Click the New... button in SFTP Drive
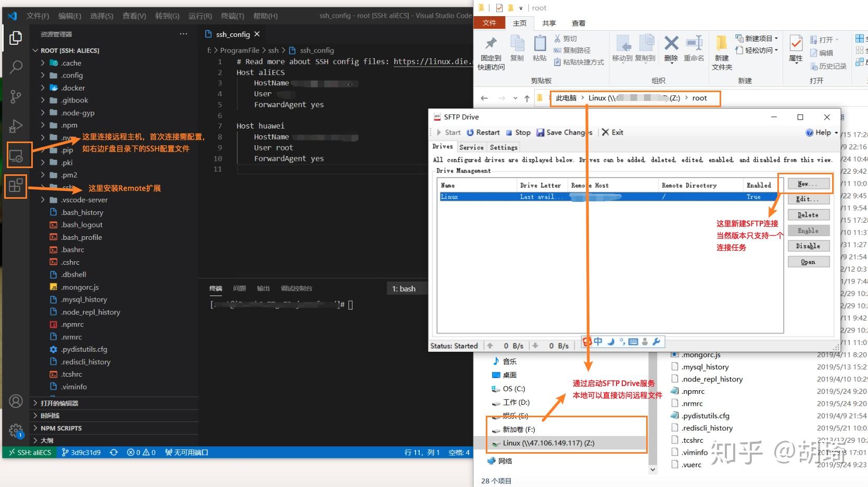 click(x=808, y=184)
